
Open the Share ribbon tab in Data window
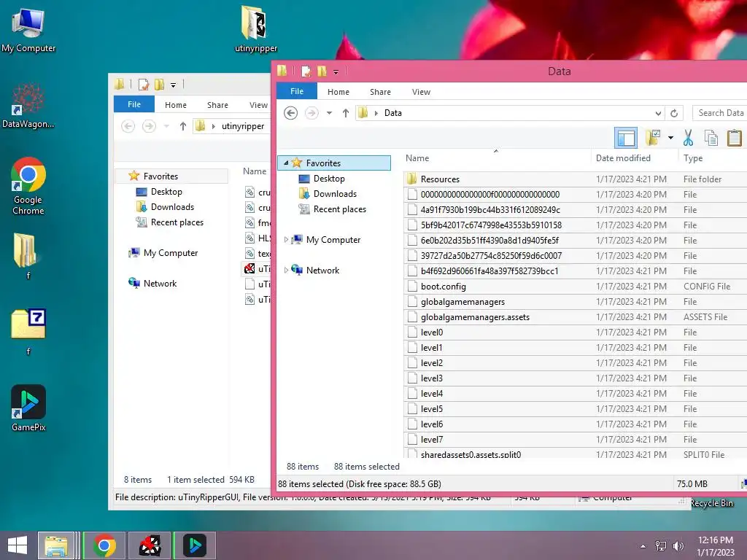click(380, 92)
